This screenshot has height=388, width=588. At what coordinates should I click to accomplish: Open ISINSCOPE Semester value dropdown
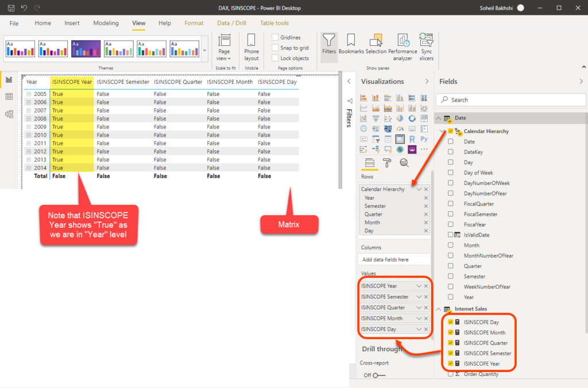[x=419, y=297]
